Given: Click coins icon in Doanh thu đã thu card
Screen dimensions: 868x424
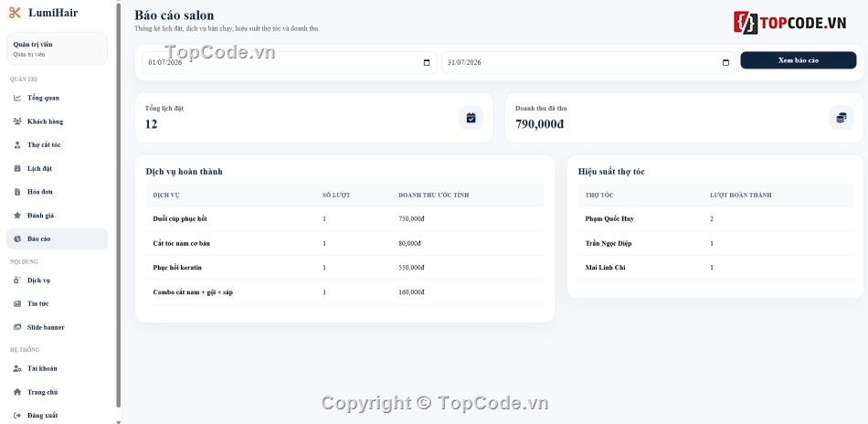Looking at the screenshot, I should coord(842,118).
